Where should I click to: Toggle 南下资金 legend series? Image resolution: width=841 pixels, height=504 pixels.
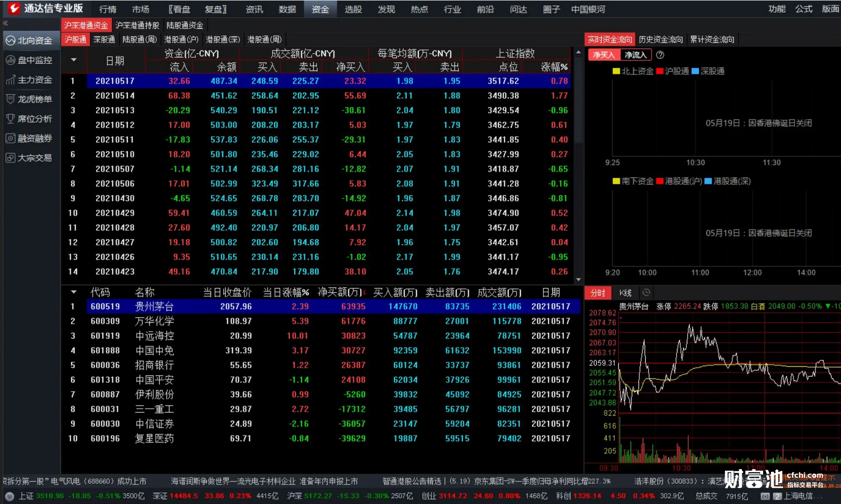point(633,181)
